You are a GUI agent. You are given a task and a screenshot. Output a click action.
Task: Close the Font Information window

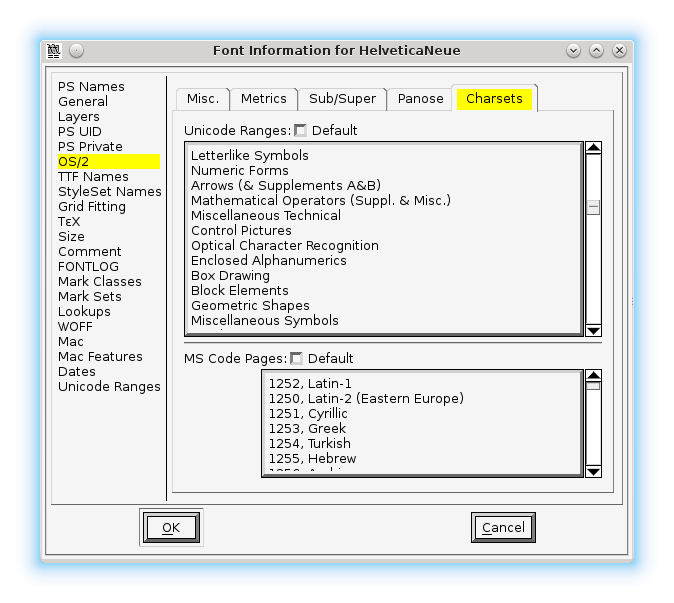pyautogui.click(x=619, y=51)
